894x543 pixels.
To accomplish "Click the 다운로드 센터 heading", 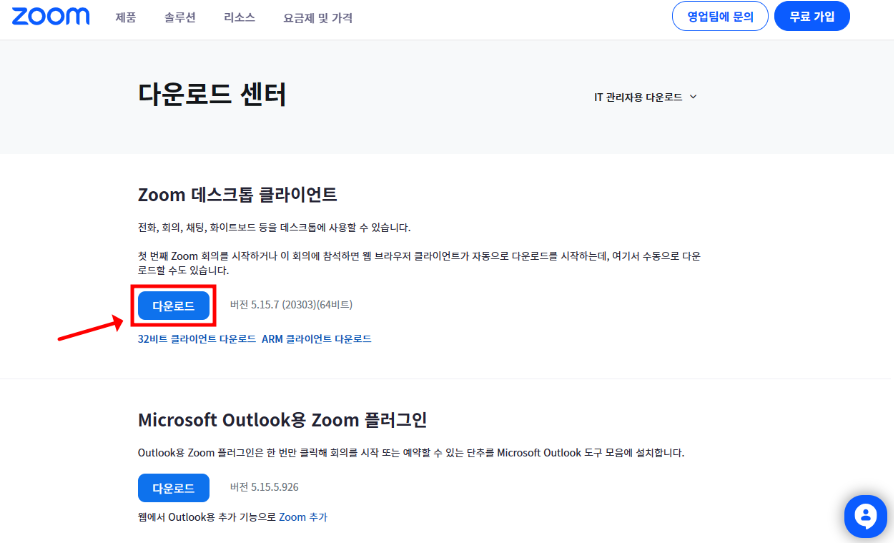I will [212, 95].
